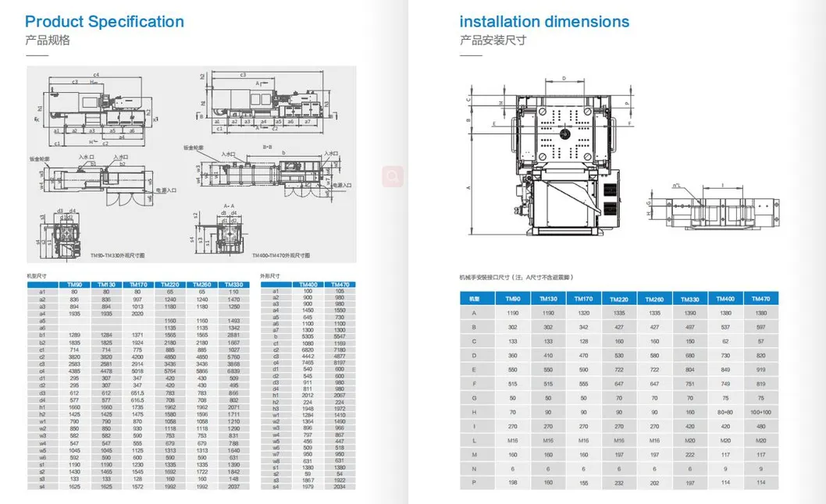This screenshot has width=826, height=504.
Task: Click the Product Specification heading
Action: 104,21
